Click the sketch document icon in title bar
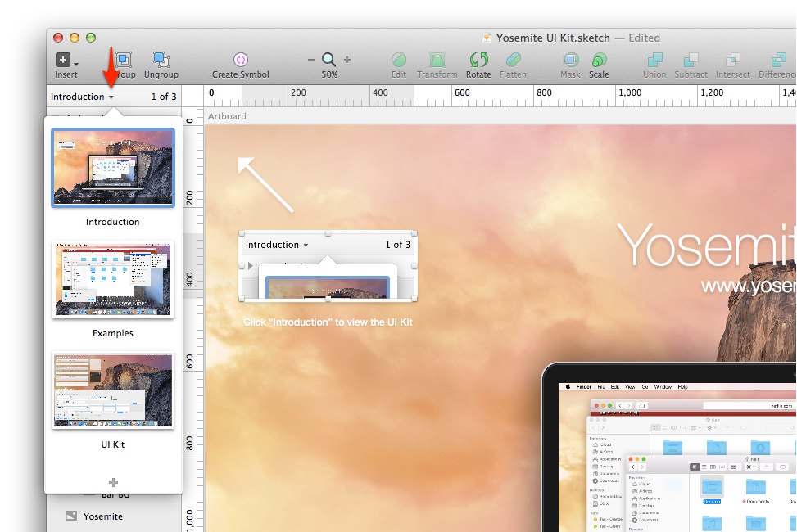Screen dimensions: 797x532 [487, 38]
